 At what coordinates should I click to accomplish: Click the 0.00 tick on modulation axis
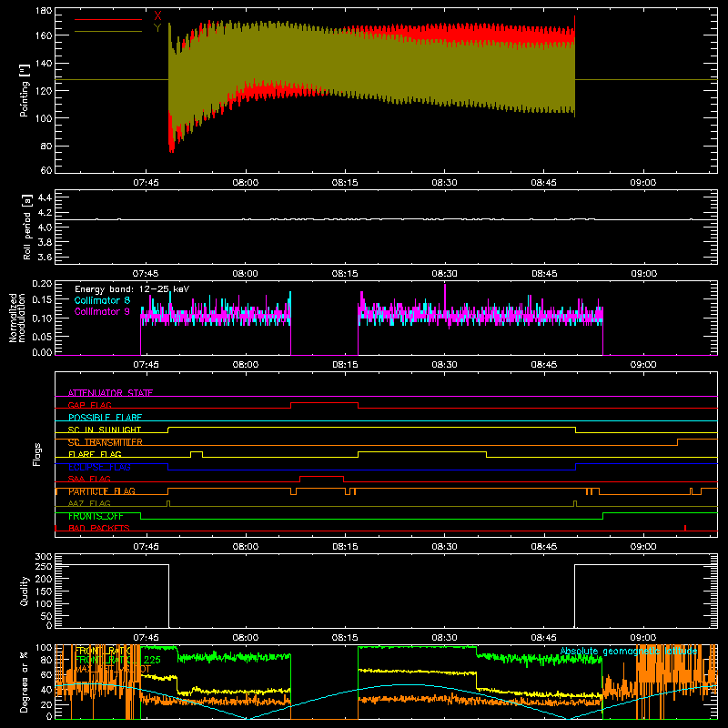tap(43, 352)
